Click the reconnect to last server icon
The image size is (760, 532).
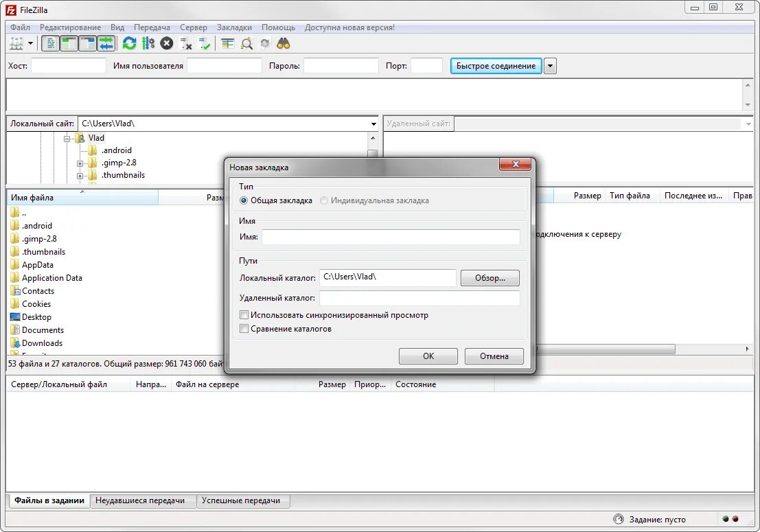tap(205, 44)
